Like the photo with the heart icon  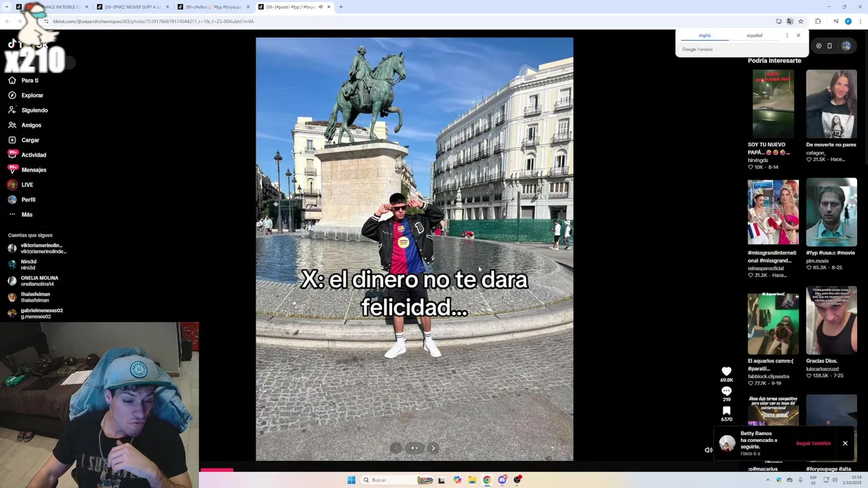click(x=726, y=371)
